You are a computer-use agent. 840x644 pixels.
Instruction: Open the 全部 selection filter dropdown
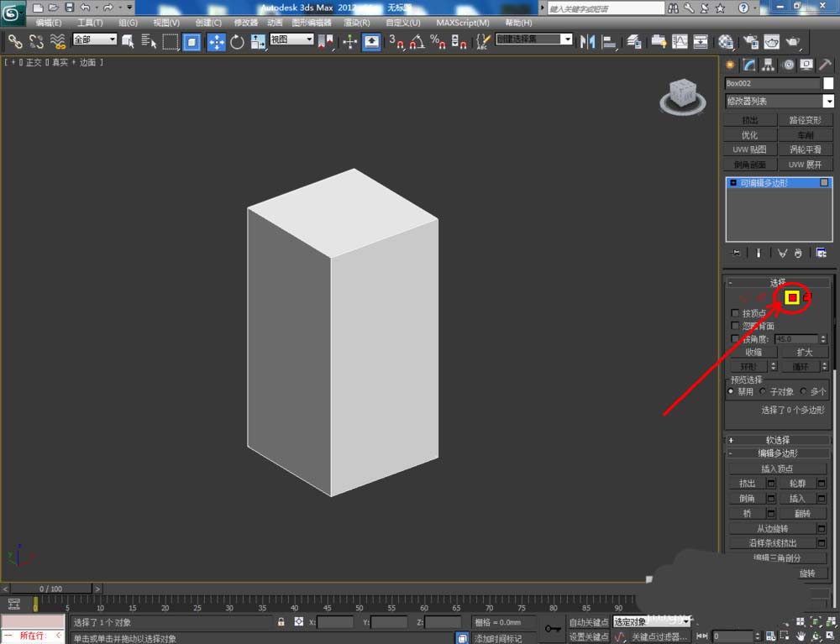(94, 39)
